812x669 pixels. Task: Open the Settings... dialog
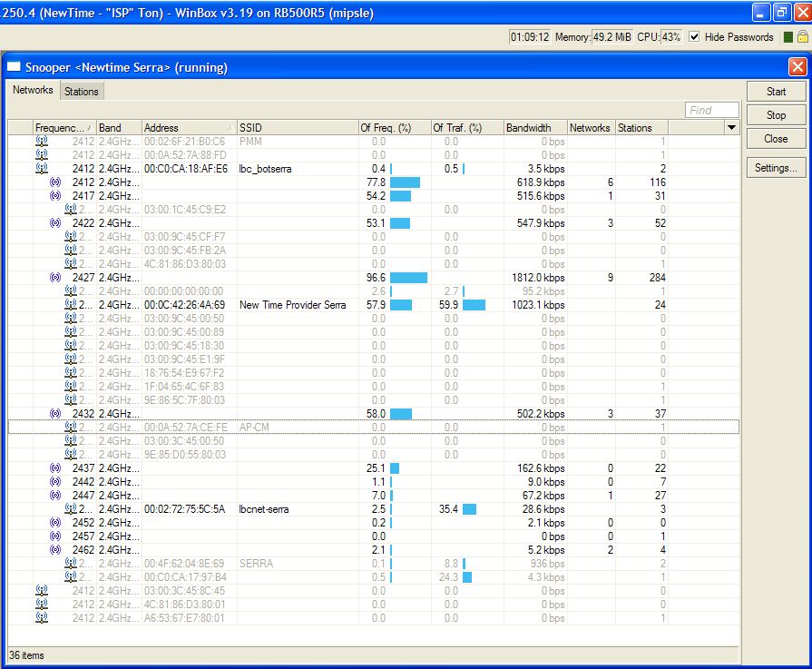(x=776, y=168)
